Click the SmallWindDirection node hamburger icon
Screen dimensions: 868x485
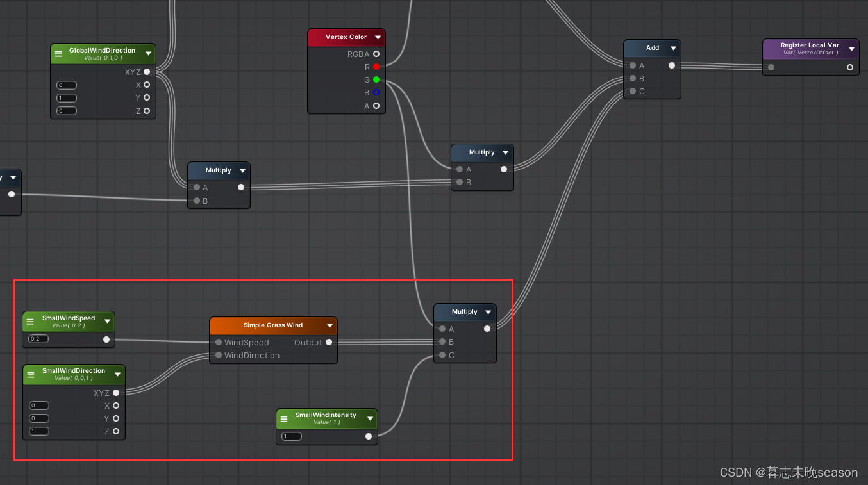pyautogui.click(x=30, y=374)
